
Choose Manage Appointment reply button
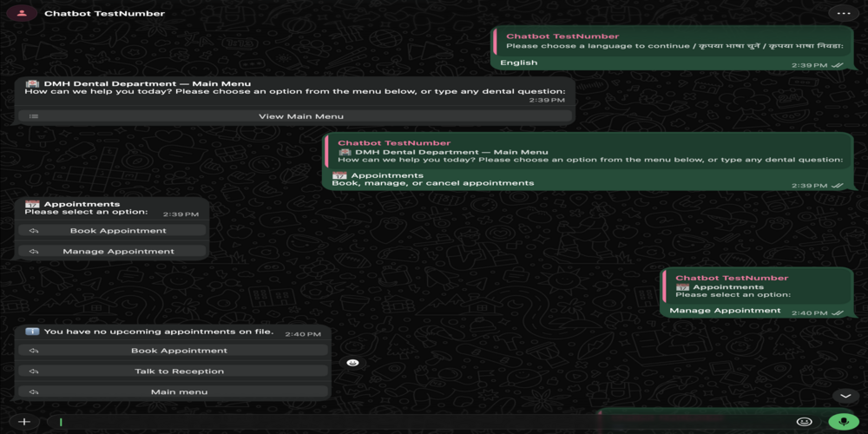click(112, 252)
